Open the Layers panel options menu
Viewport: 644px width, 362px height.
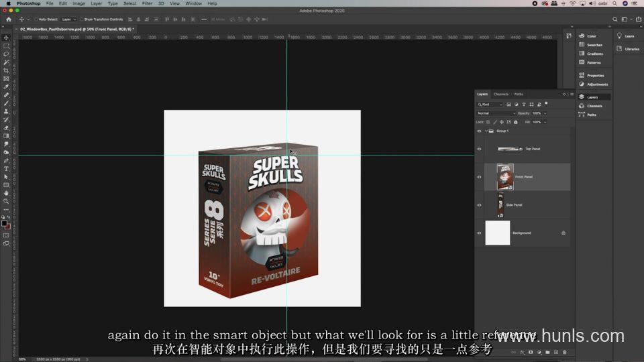572,95
